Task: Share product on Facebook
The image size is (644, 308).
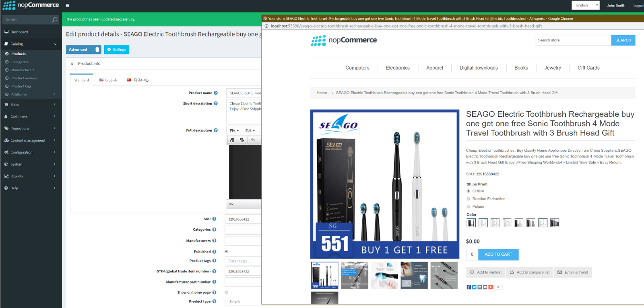Action: click(x=469, y=287)
